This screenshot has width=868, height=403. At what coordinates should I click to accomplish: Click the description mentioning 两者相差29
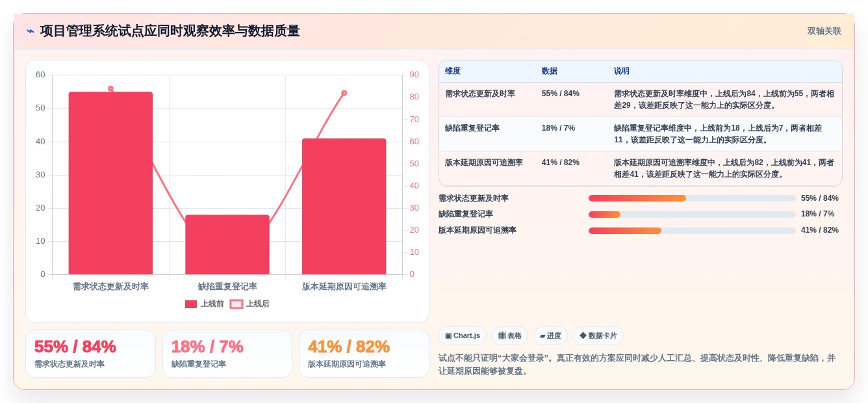click(x=724, y=99)
